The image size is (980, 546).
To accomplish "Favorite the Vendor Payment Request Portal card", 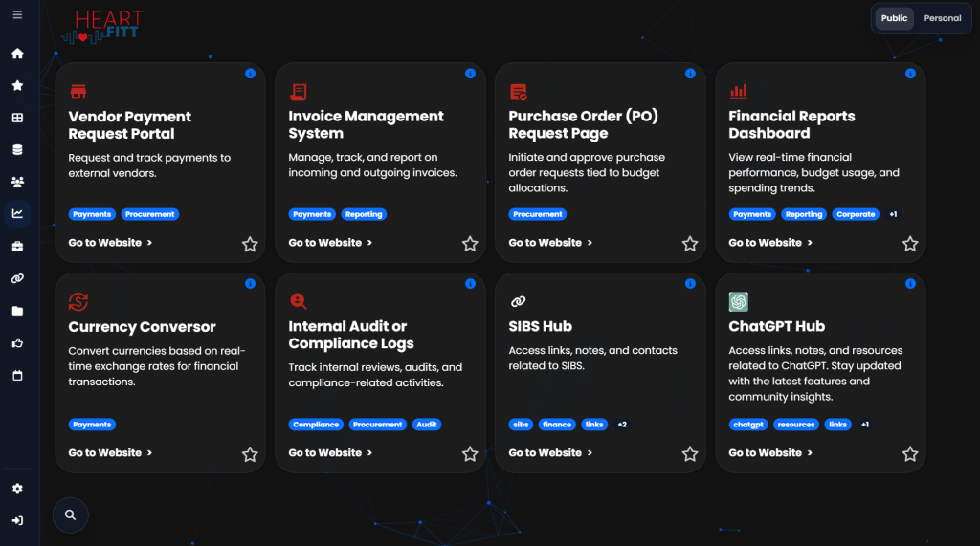I will coord(250,244).
